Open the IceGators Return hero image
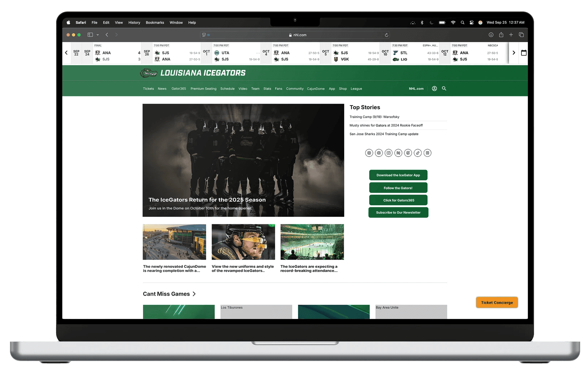This screenshot has width=588, height=369. click(243, 161)
